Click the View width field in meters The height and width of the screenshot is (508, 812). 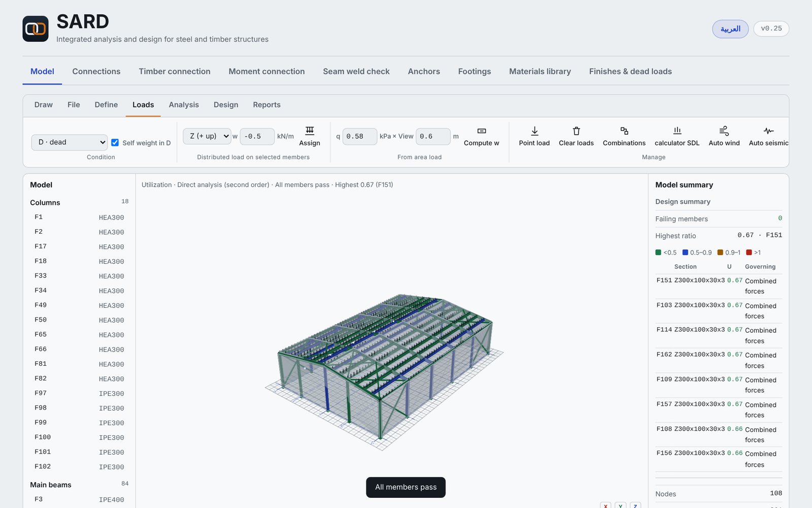point(433,136)
